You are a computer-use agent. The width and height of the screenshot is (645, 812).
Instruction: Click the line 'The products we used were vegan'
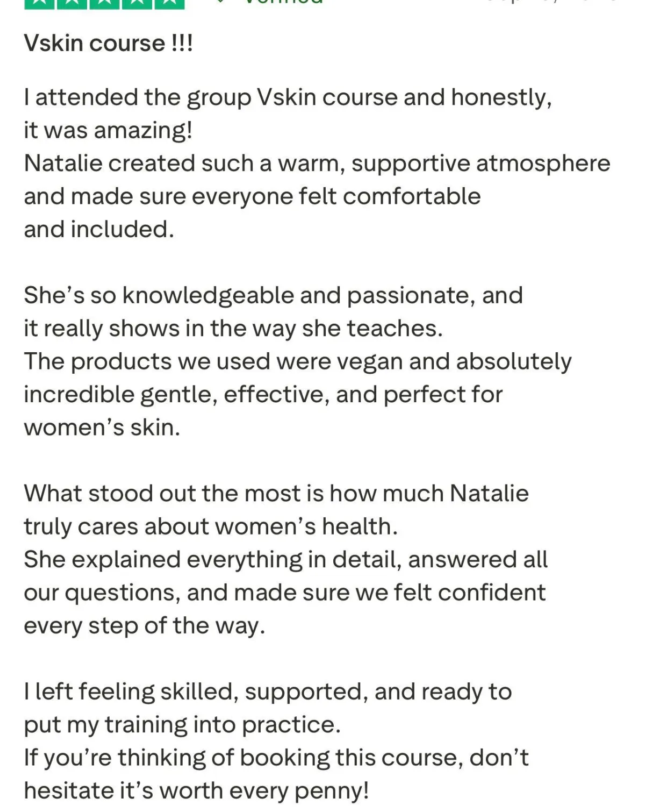pyautogui.click(x=298, y=362)
